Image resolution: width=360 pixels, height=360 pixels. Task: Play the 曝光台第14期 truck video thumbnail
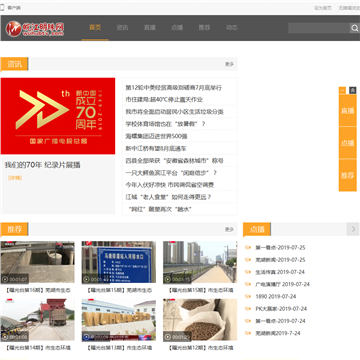coord(38,320)
